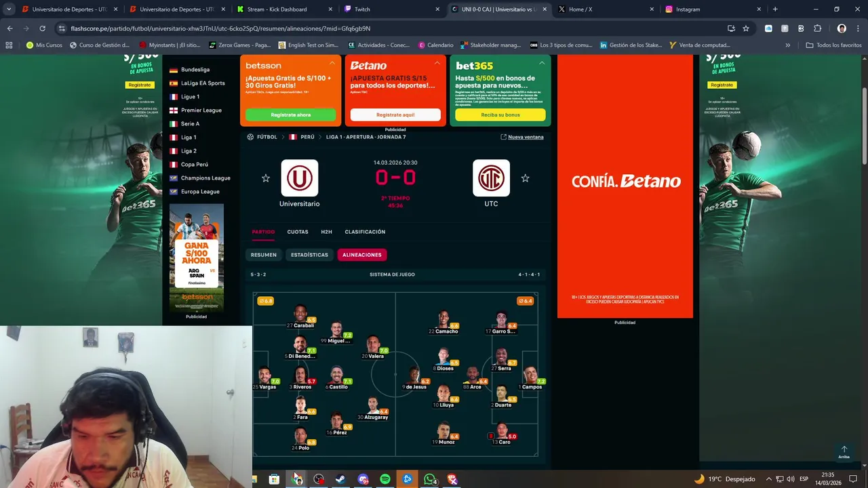Switch to Chrome in the taskbar
This screenshot has width=868, height=488.
[297, 479]
